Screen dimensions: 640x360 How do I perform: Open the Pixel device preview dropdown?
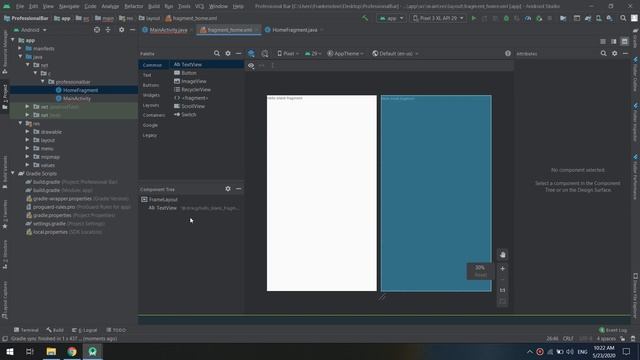(288, 53)
